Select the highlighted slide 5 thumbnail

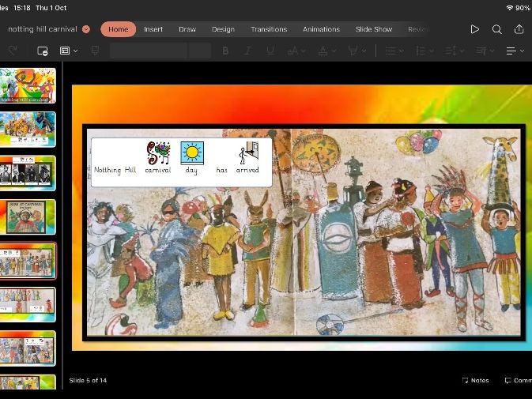[28, 261]
